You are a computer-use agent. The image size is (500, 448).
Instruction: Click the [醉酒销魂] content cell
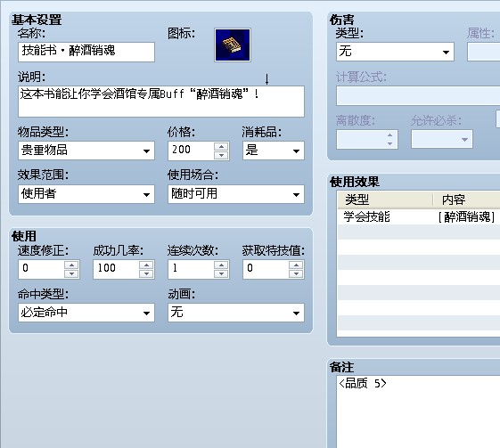466,217
